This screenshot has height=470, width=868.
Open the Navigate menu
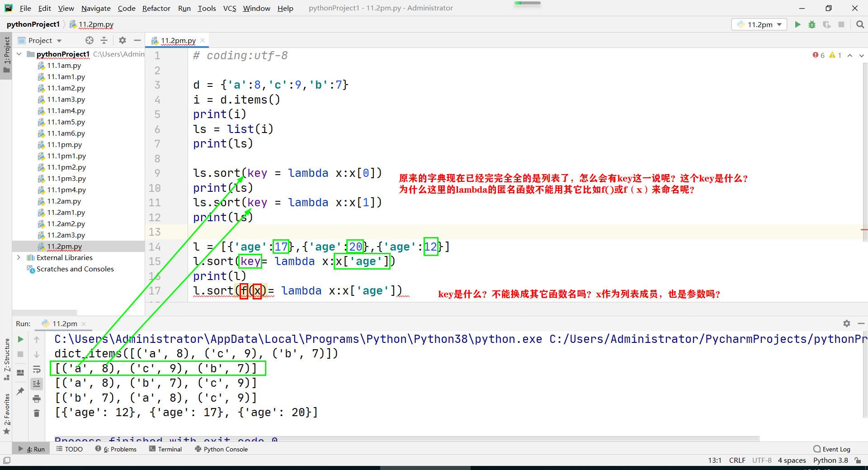click(96, 8)
